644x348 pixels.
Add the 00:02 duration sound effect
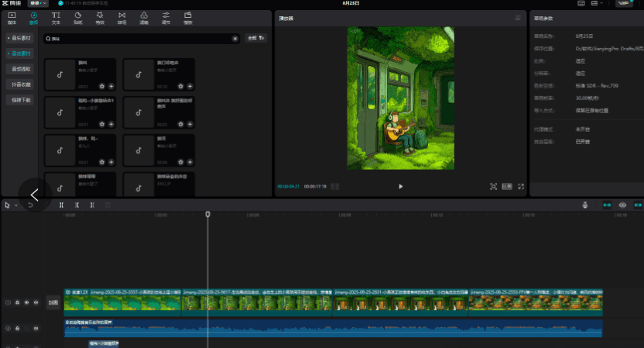click(190, 124)
